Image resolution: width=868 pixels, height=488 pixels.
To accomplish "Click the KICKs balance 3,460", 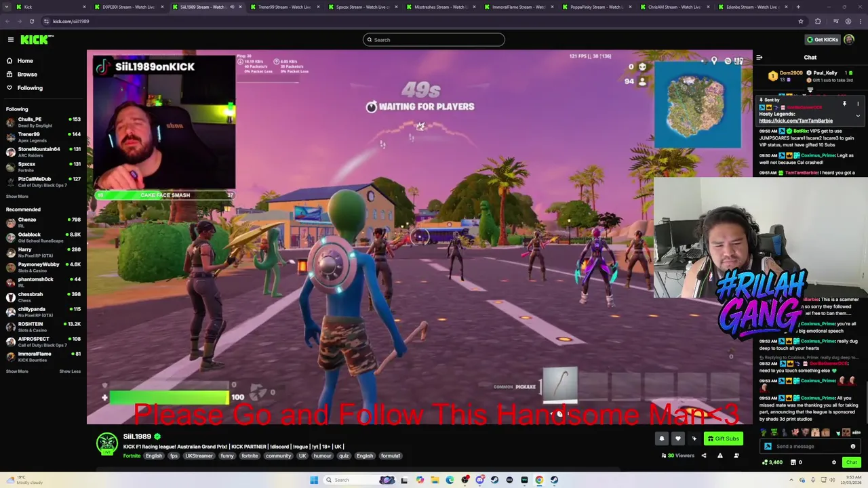I will tap(772, 462).
